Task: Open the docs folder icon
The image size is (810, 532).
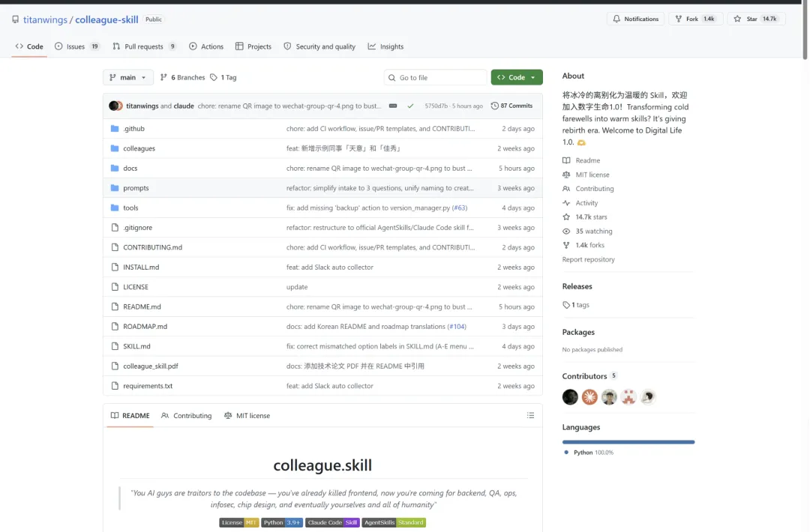Action: point(115,169)
